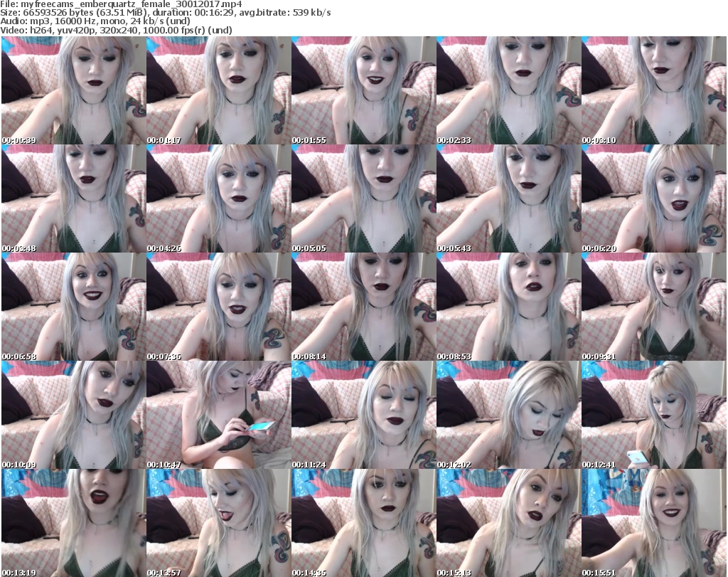Screen dimensions: 728x577
Task: Click the "Size: 66593526 bytes" header line
Action: [x=165, y=13]
